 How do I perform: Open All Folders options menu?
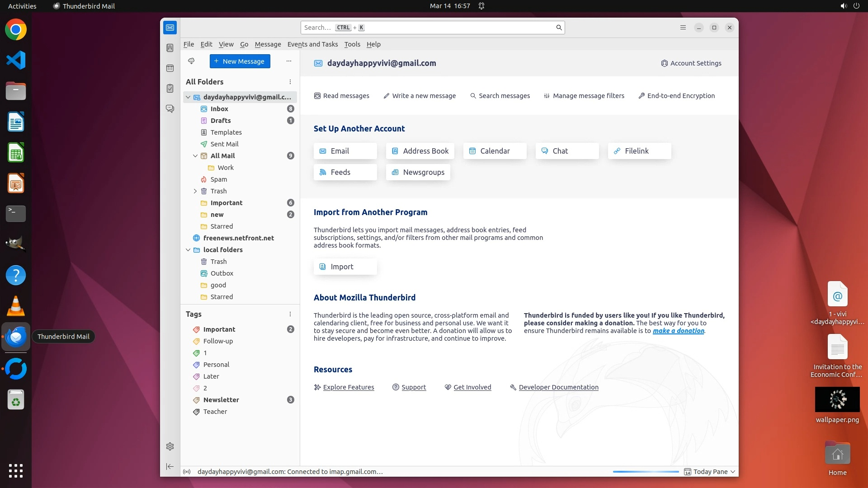(x=290, y=82)
